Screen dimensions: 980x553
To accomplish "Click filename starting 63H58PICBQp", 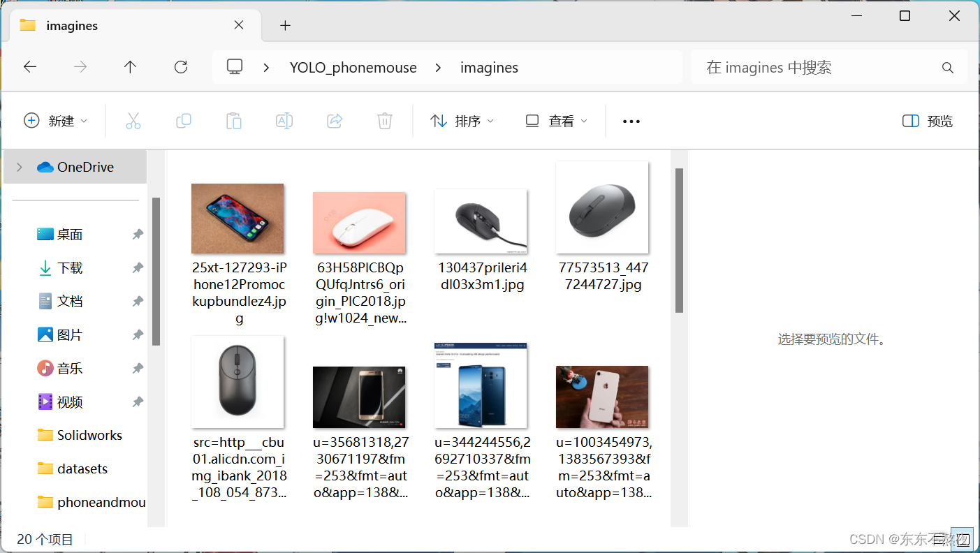I will coord(360,293).
